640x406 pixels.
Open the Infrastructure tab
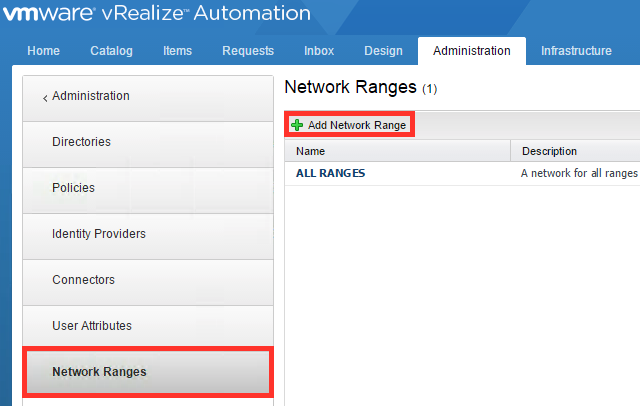[x=576, y=51]
